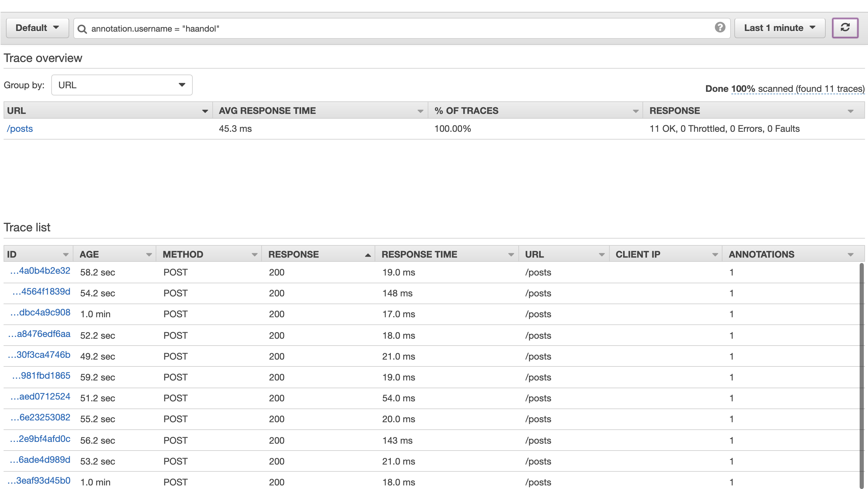Open the Default group dropdown
Viewport: 868px width, 489px height.
(37, 28)
